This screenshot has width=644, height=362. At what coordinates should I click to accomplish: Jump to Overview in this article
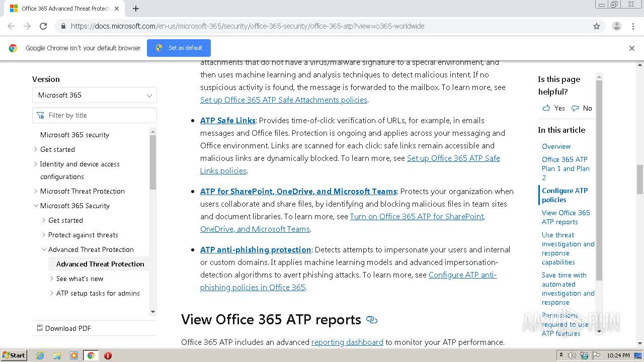click(556, 146)
